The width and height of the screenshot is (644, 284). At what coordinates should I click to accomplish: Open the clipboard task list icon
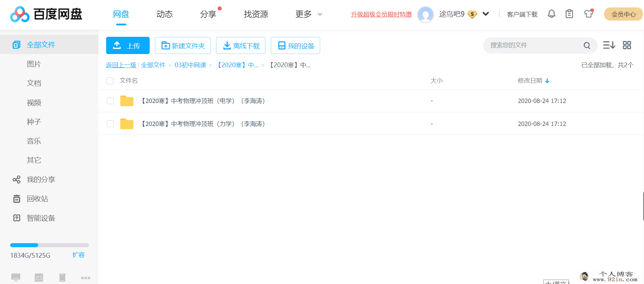coord(569,14)
